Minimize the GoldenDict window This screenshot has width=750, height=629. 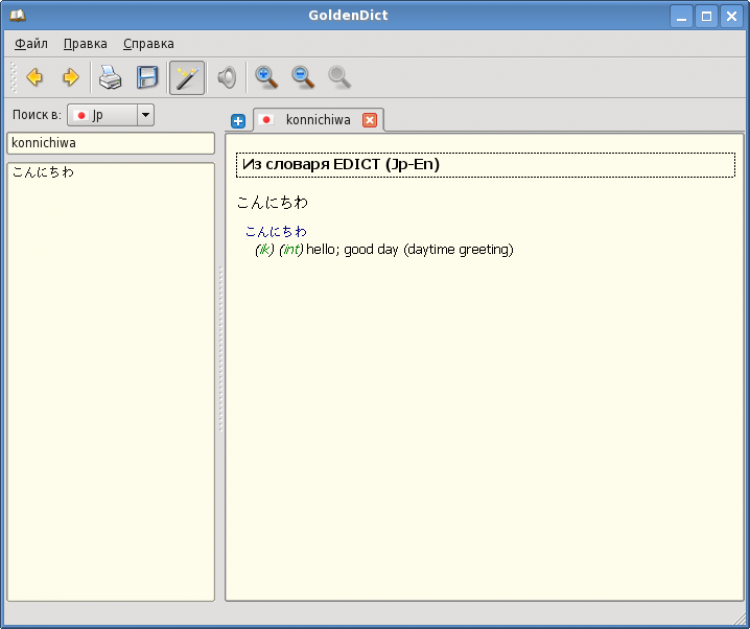click(682, 17)
